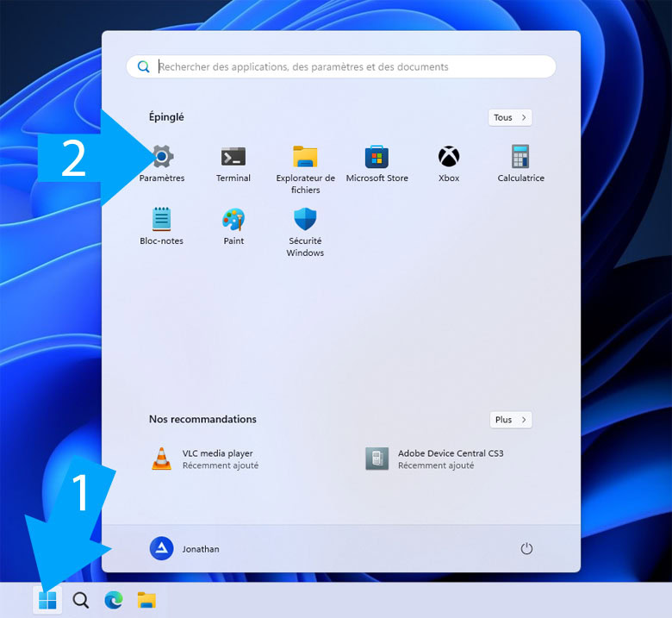672x618 pixels.
Task: Show all apps with Tous button
Action: tap(510, 117)
